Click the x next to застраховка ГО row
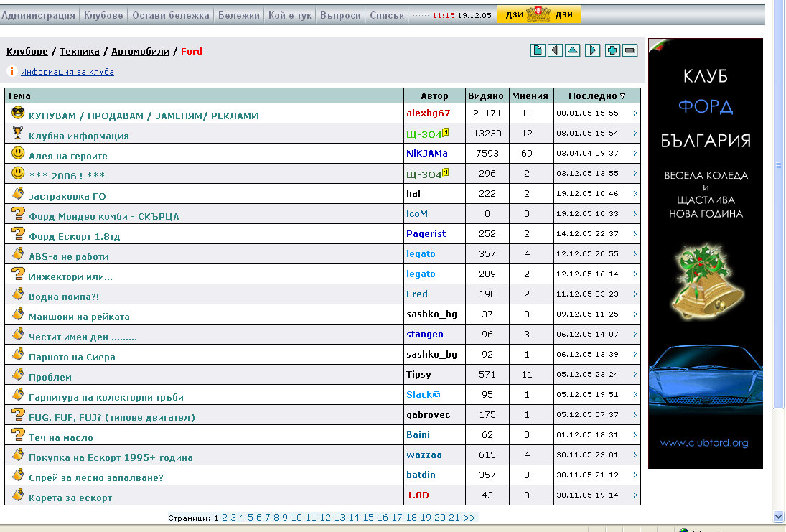 tap(635, 193)
